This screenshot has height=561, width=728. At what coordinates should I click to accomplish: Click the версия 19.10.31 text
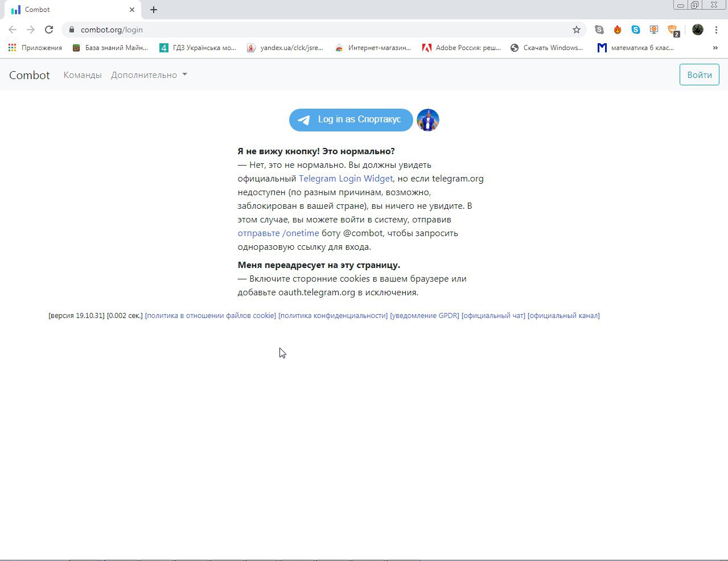pos(76,316)
